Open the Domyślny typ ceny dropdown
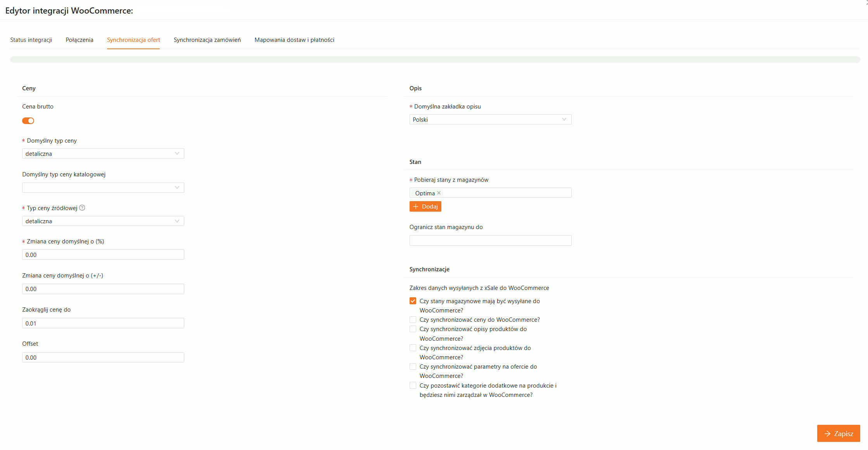This screenshot has width=868, height=450. tap(103, 154)
